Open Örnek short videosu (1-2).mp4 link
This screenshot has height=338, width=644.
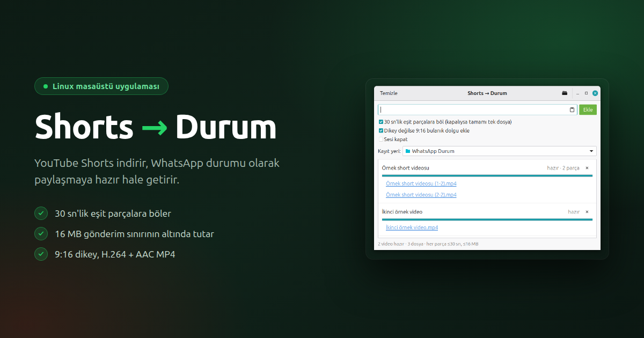click(421, 183)
